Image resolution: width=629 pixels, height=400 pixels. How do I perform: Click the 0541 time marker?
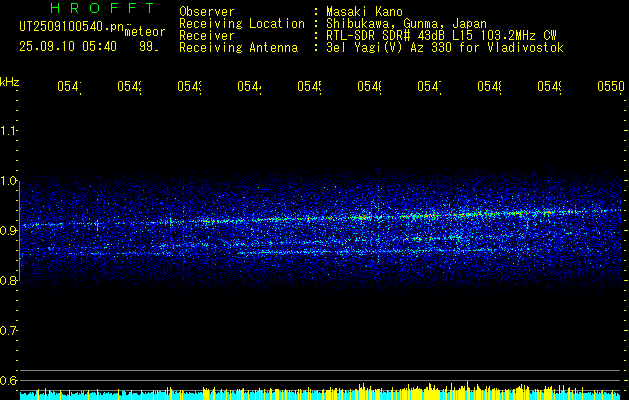69,86
